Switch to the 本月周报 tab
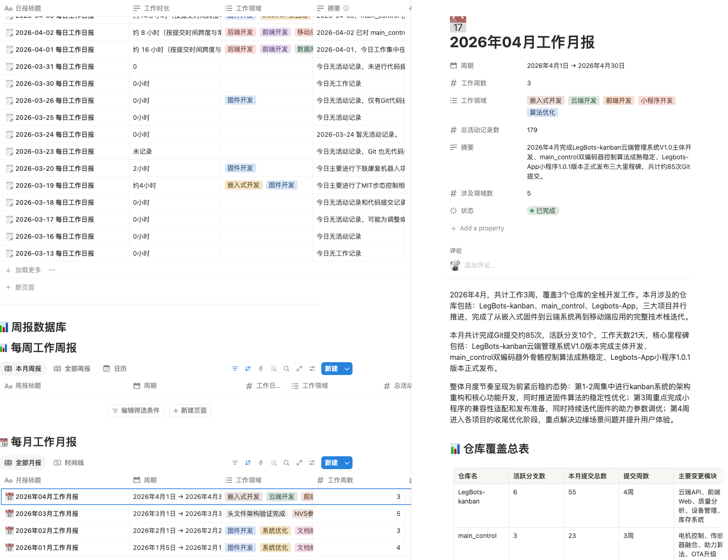 pyautogui.click(x=23, y=369)
